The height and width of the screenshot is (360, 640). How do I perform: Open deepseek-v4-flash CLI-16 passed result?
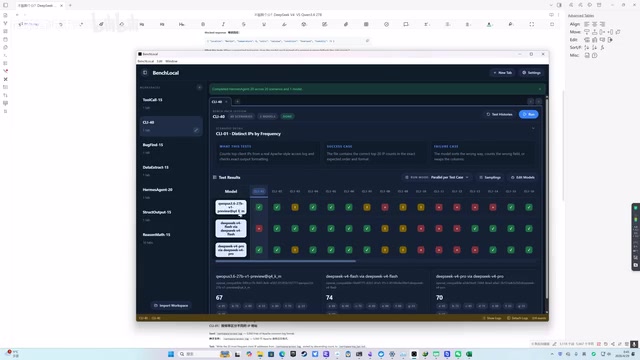(x=529, y=229)
